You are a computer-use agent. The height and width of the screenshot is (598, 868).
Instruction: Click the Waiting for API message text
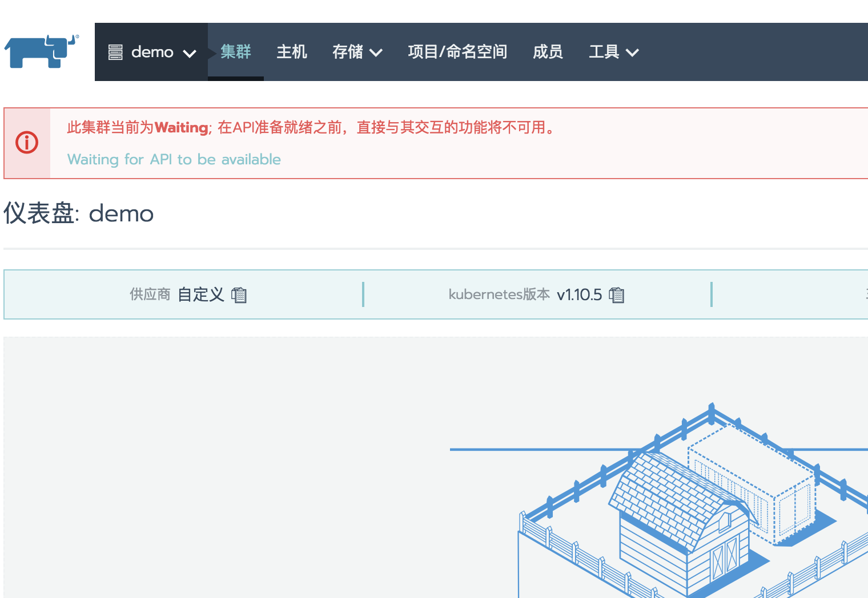174,159
